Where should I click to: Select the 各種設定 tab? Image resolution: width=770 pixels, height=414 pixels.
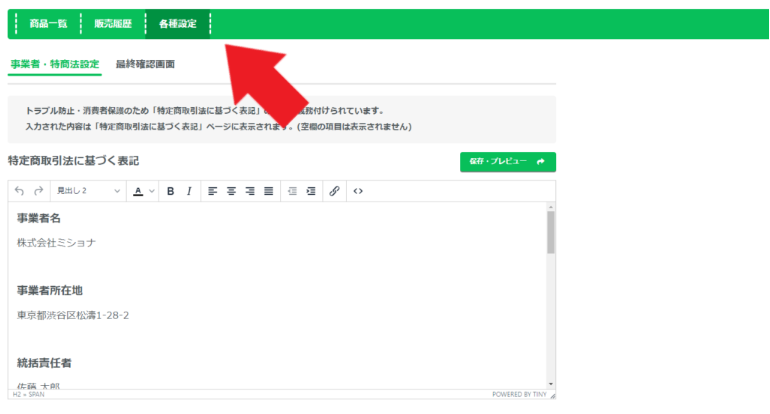[178, 24]
